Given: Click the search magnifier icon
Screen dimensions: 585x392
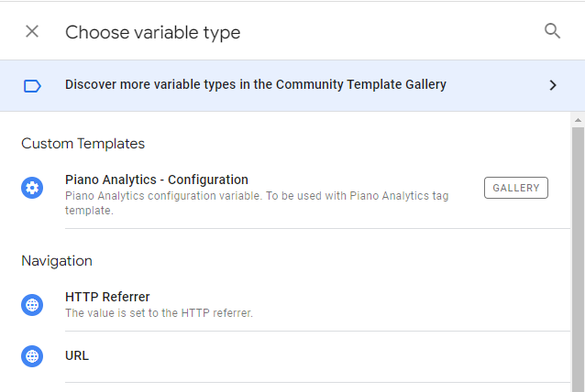Looking at the screenshot, I should pos(552,31).
